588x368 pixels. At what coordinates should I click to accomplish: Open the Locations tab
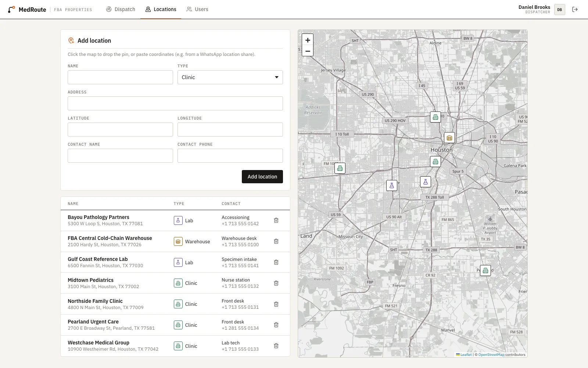(x=161, y=10)
